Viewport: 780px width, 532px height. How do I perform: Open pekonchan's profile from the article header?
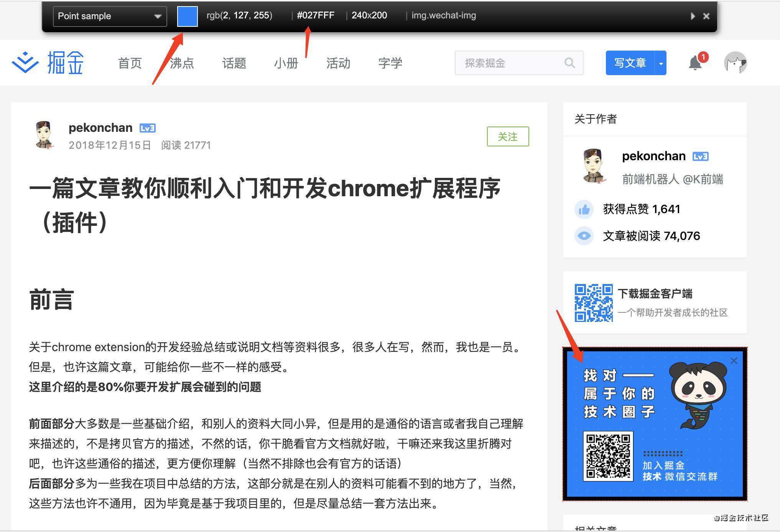(x=100, y=128)
